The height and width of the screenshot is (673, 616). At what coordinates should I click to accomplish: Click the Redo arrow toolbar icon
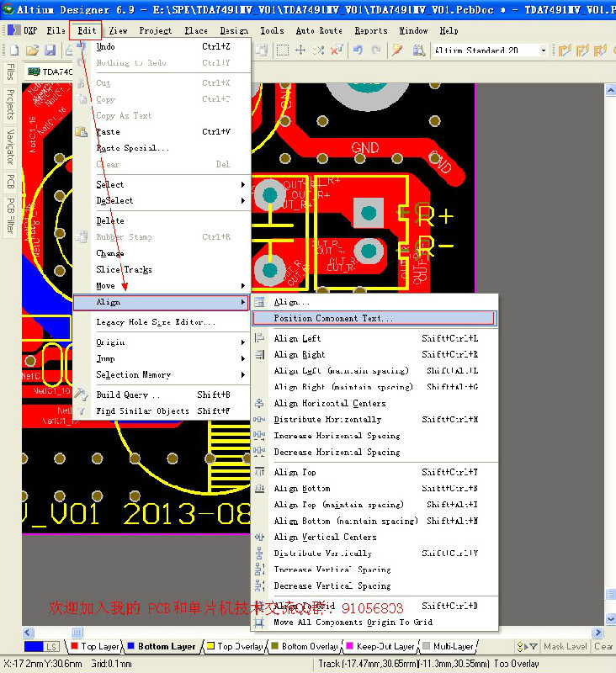point(376,50)
